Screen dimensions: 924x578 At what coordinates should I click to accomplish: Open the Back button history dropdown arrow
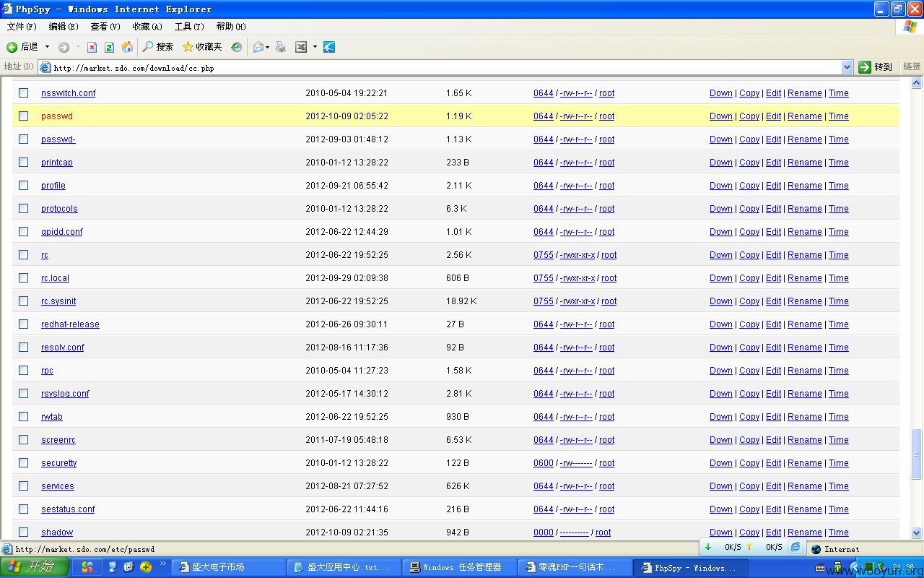pyautogui.click(x=48, y=47)
